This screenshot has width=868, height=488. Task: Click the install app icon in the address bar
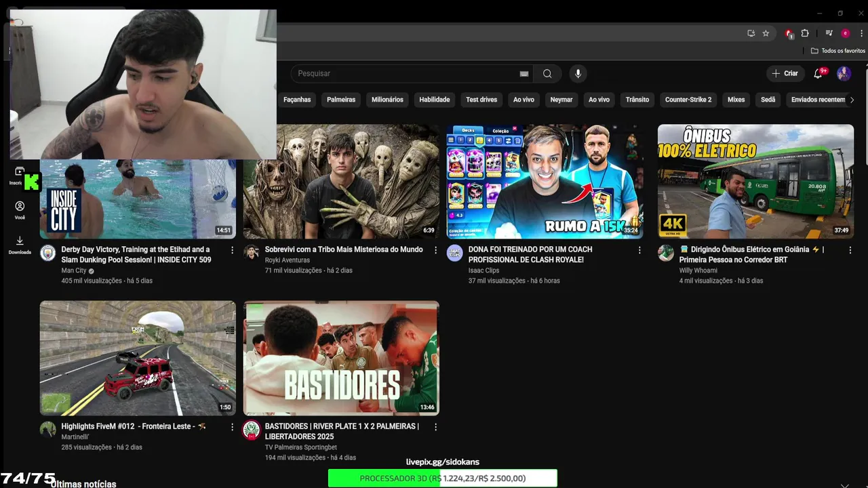pyautogui.click(x=751, y=33)
